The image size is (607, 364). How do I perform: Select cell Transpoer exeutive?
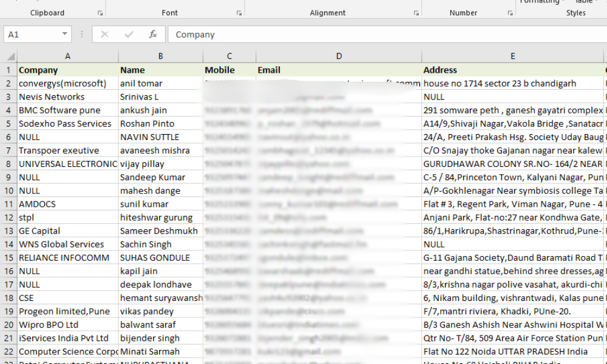coord(68,150)
